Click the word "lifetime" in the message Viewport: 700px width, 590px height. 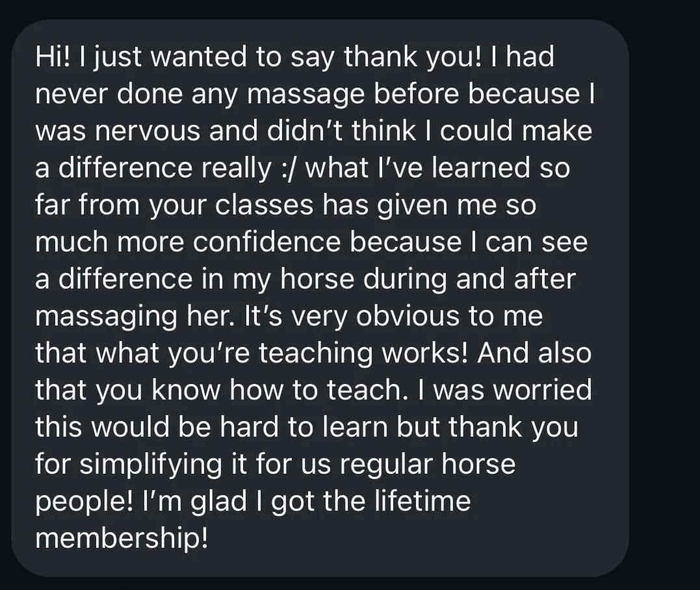[x=422, y=501]
